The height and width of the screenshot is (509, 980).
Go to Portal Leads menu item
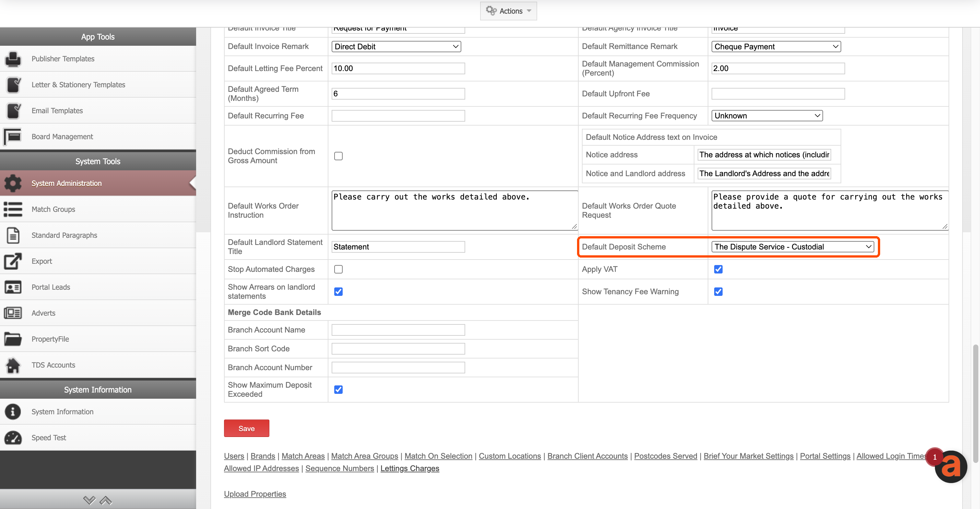click(x=98, y=287)
